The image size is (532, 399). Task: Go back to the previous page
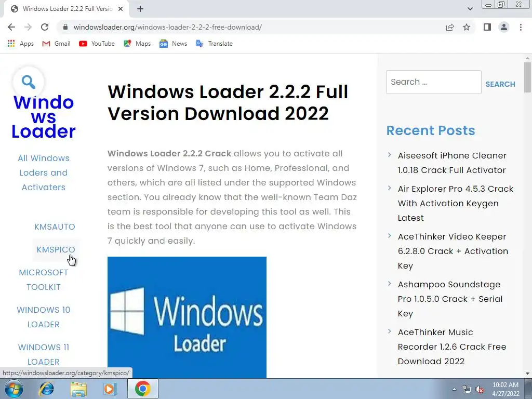tap(11, 27)
